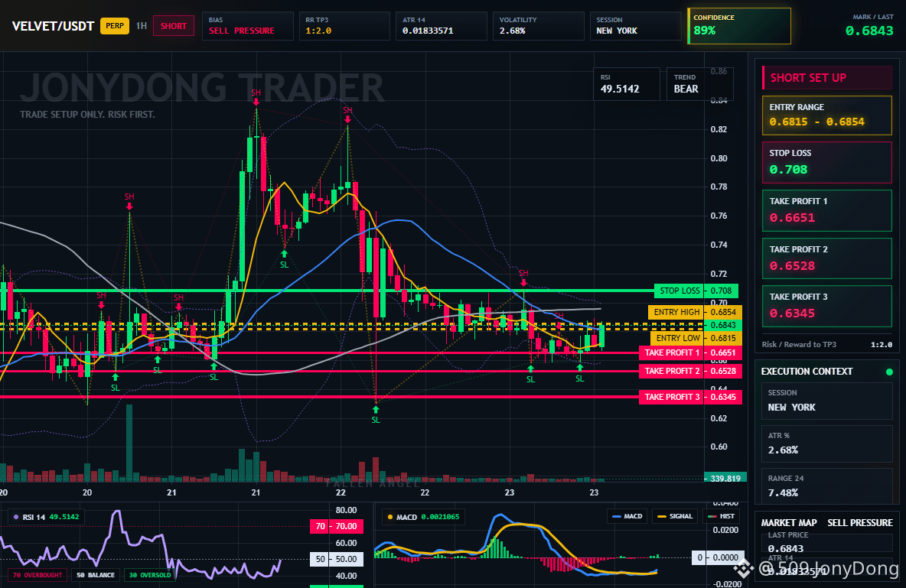Click the VOLATILITY 2.68% card

(x=539, y=26)
